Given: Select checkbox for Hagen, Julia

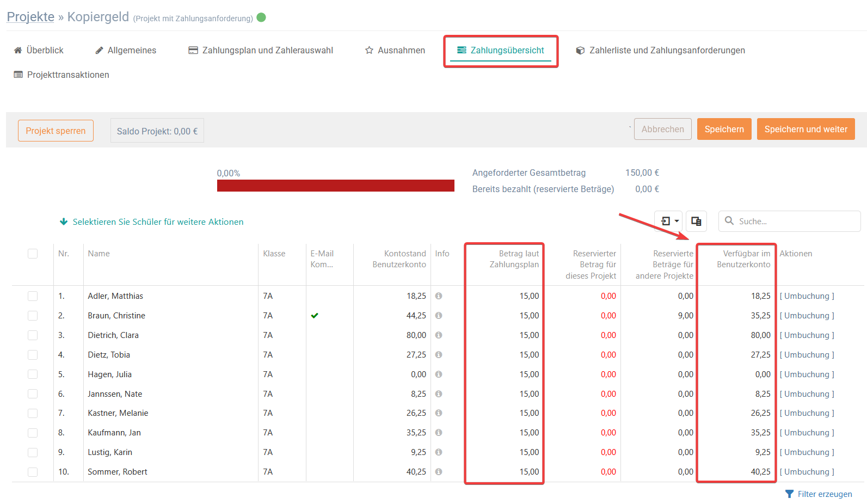Looking at the screenshot, I should (33, 374).
